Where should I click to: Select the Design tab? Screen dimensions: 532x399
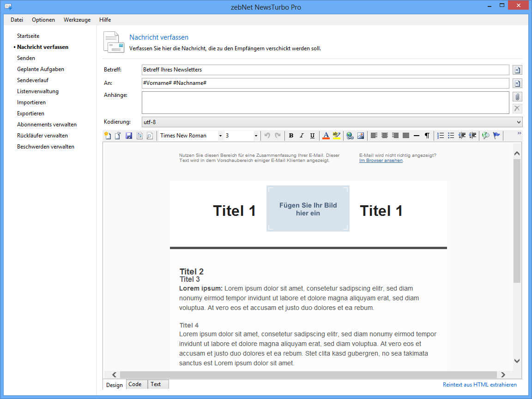(x=115, y=385)
